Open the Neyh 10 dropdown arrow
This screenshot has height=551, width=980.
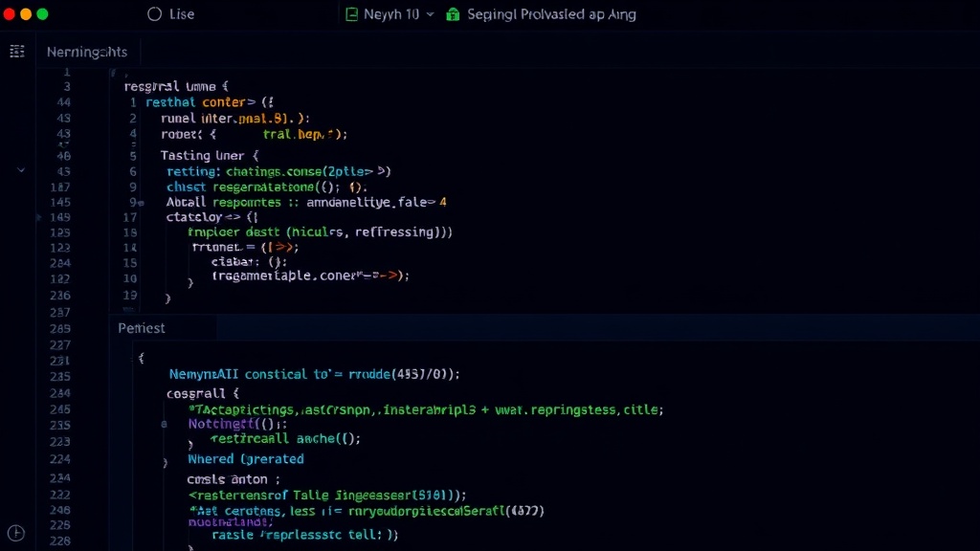click(x=430, y=14)
